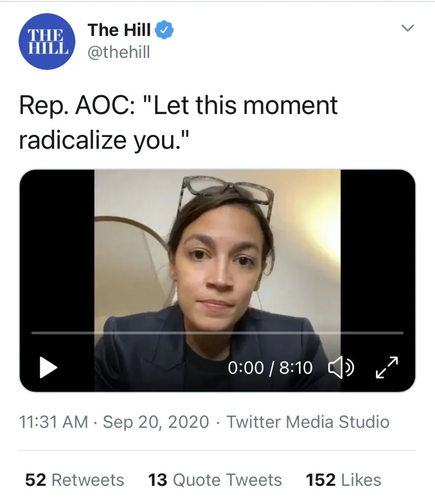The height and width of the screenshot is (504, 435).
Task: Play the AOC video
Action: pyautogui.click(x=48, y=368)
